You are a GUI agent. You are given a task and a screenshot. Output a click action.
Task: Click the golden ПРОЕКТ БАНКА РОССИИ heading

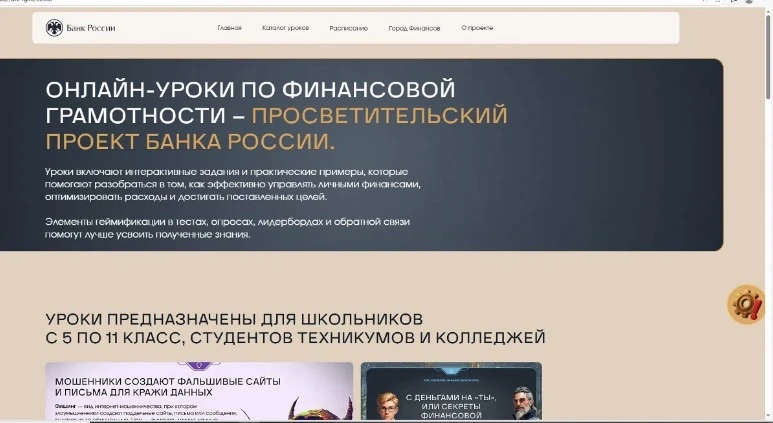(x=190, y=142)
